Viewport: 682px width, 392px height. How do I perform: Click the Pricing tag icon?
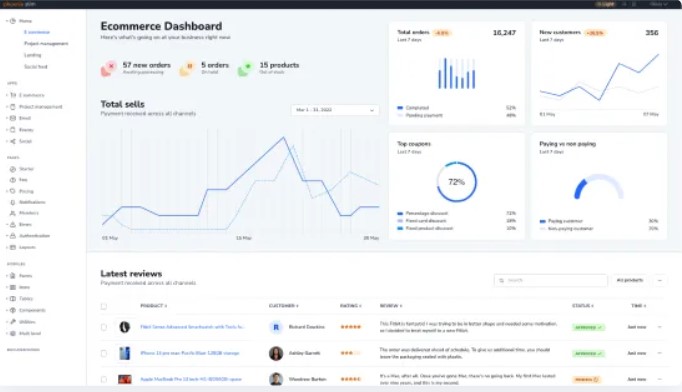coord(13,191)
